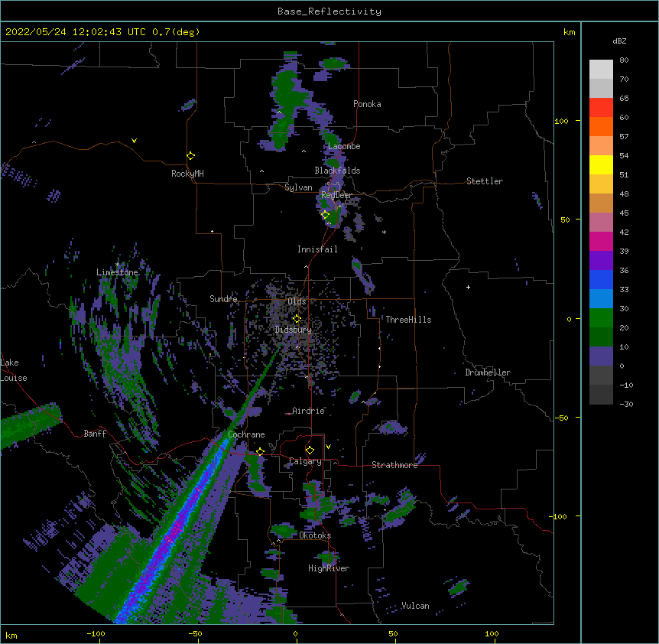Click the Didsbury label
This screenshot has width=659, height=644.
click(x=293, y=330)
